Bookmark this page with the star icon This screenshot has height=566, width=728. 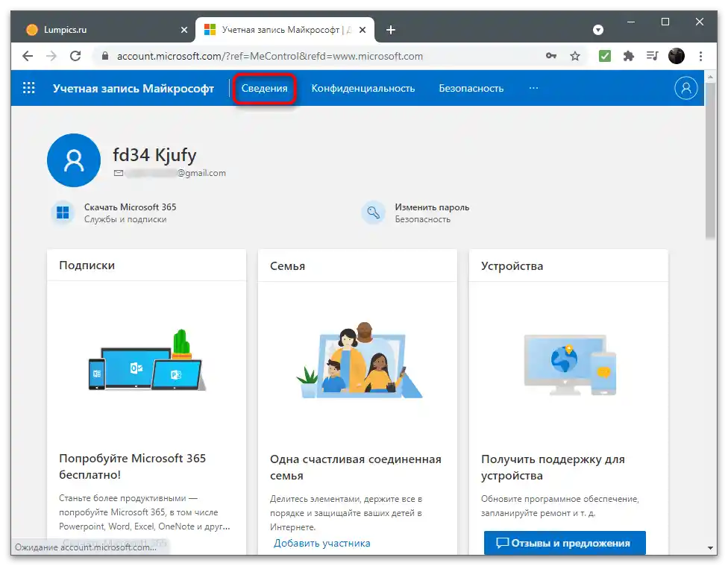pos(575,56)
